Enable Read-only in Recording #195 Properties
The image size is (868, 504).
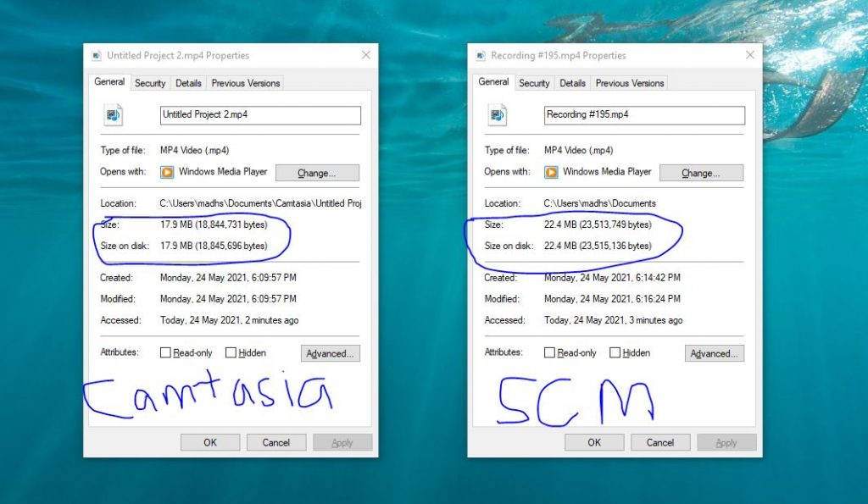point(549,352)
